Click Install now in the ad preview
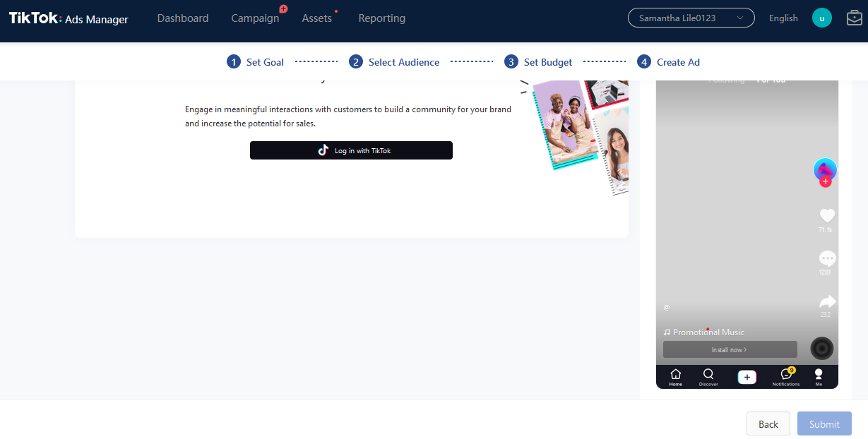Image resolution: width=868 pixels, height=439 pixels. [730, 349]
